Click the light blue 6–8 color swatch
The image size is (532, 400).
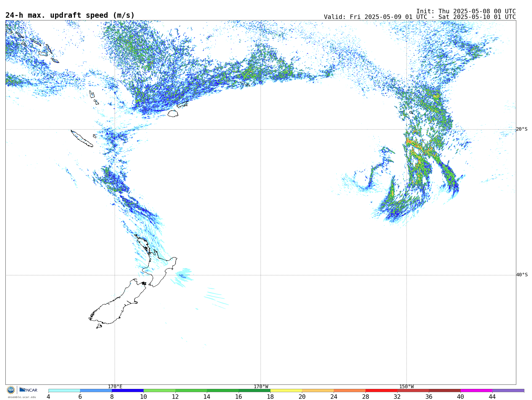coord(96,391)
